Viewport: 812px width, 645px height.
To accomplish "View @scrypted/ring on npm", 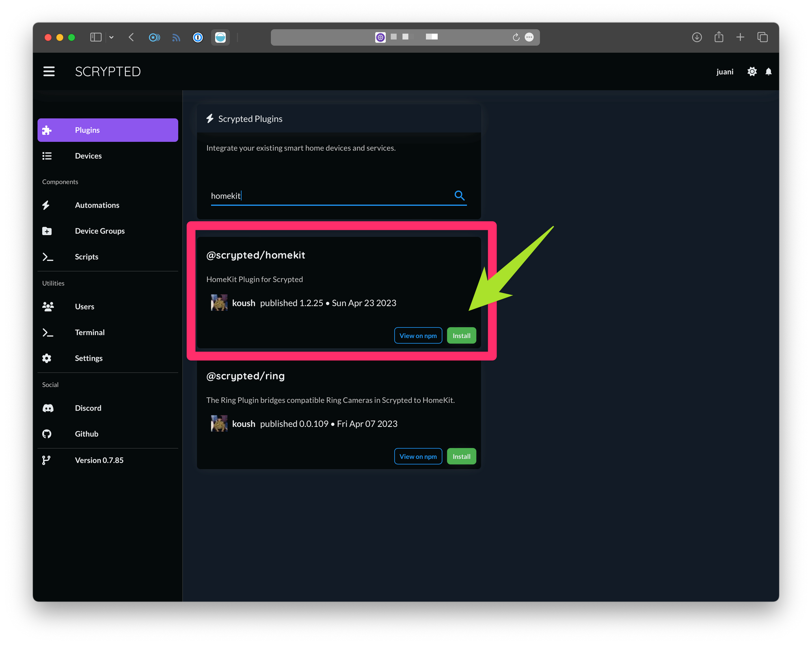I will point(418,457).
